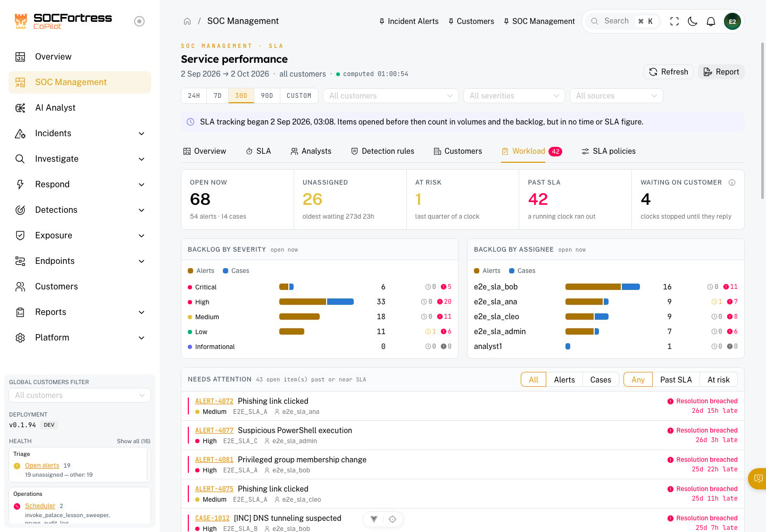The image size is (766, 532).
Task: Open the Open alerts health link
Action: (42, 465)
